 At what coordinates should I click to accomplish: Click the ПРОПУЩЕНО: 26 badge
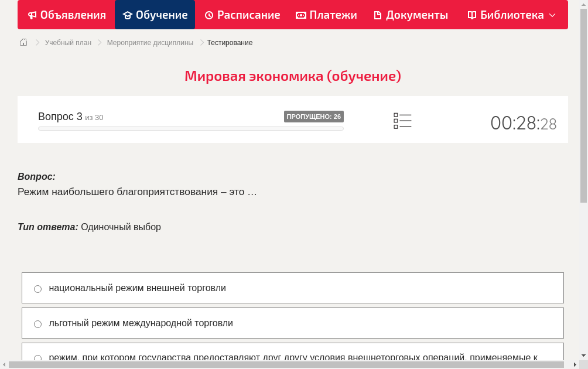click(x=314, y=116)
